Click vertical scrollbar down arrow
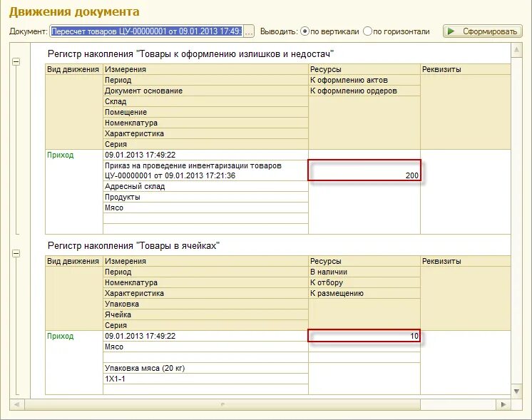 516,391
